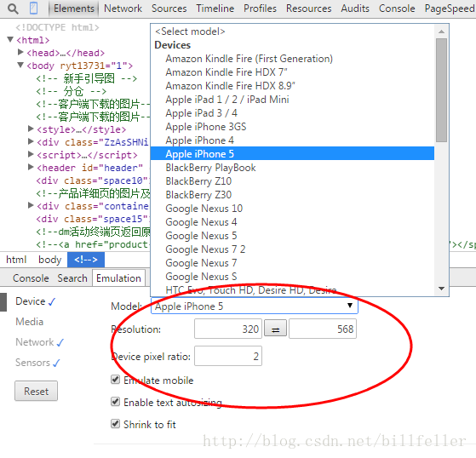Select BlackBerry PlayBook
The image size is (476, 458).
[x=292, y=168]
